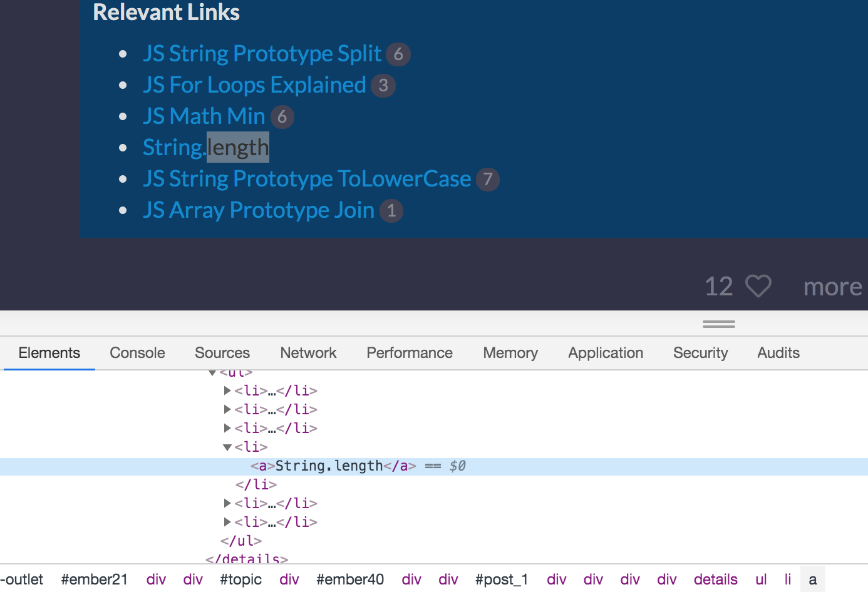Open the JS String Prototype Split link
Viewport: 868px width, 592px height.
(261, 54)
